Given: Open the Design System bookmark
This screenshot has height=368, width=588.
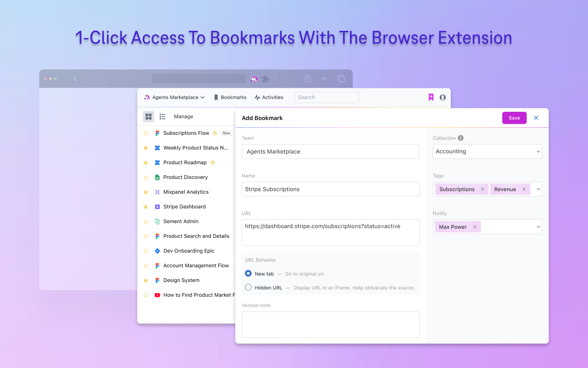Looking at the screenshot, I should 181,280.
